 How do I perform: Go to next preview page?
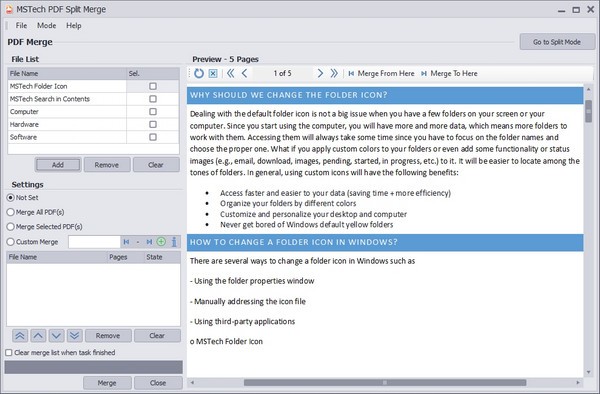[320, 73]
